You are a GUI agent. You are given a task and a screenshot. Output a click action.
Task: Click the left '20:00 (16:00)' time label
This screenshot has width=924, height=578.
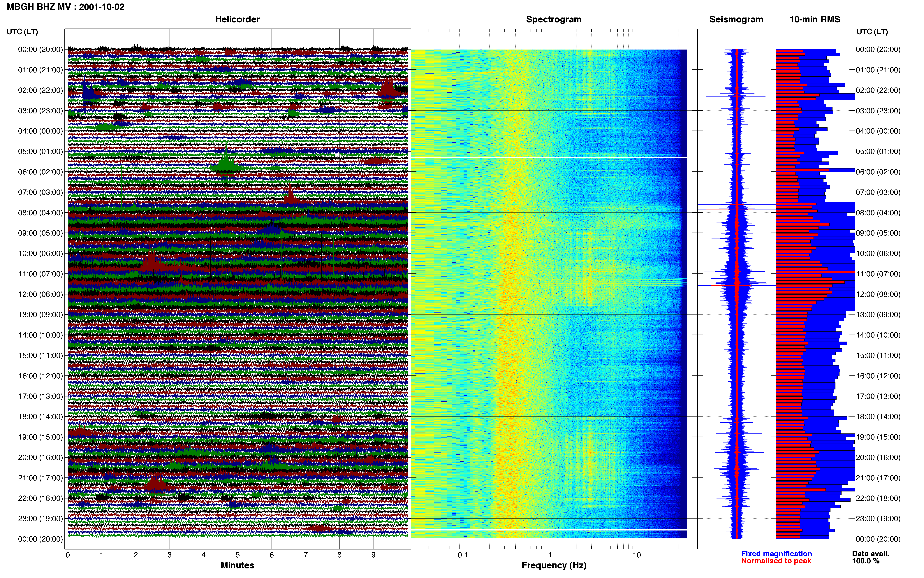pyautogui.click(x=40, y=458)
